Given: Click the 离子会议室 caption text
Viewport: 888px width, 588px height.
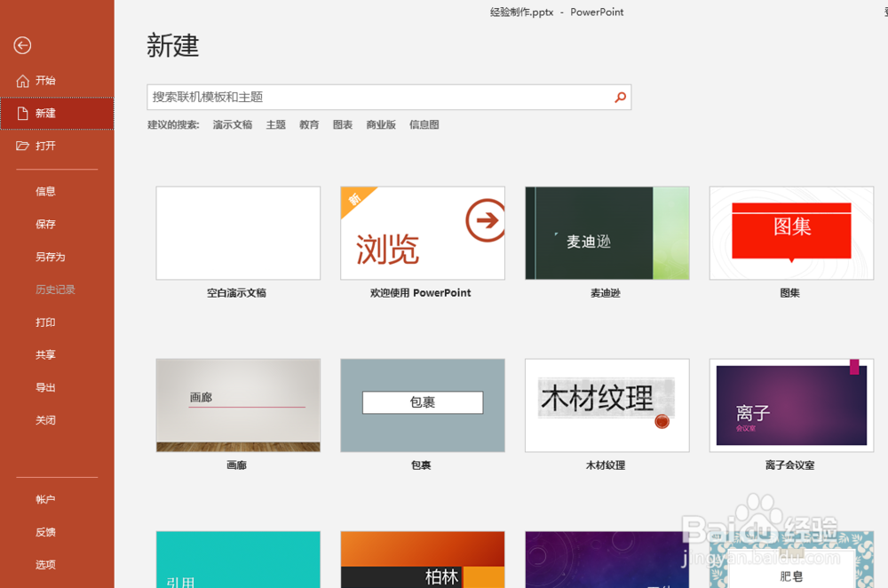Looking at the screenshot, I should [789, 465].
